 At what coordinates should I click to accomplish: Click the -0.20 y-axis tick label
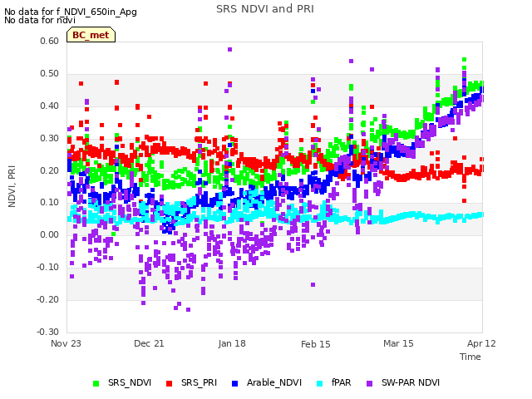click(47, 299)
